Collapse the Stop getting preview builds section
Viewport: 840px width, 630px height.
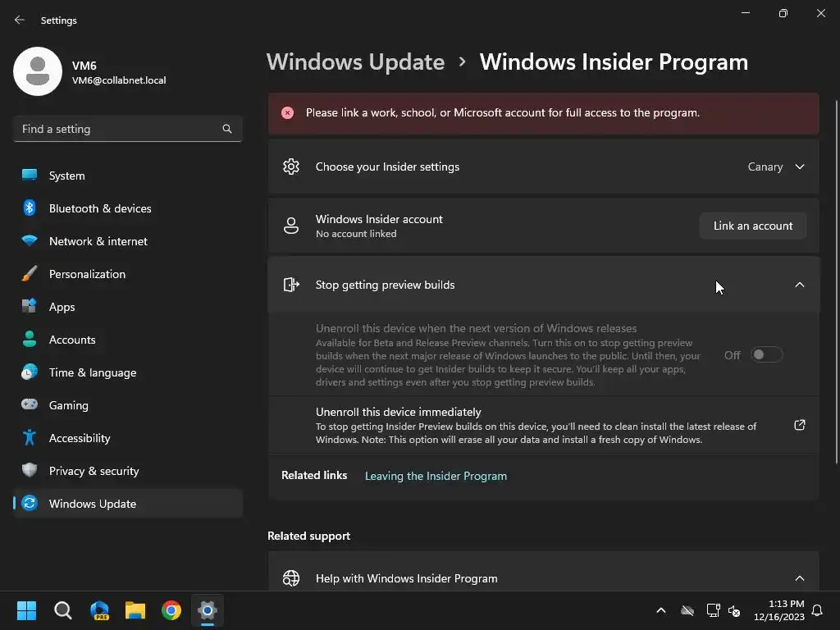[799, 285]
